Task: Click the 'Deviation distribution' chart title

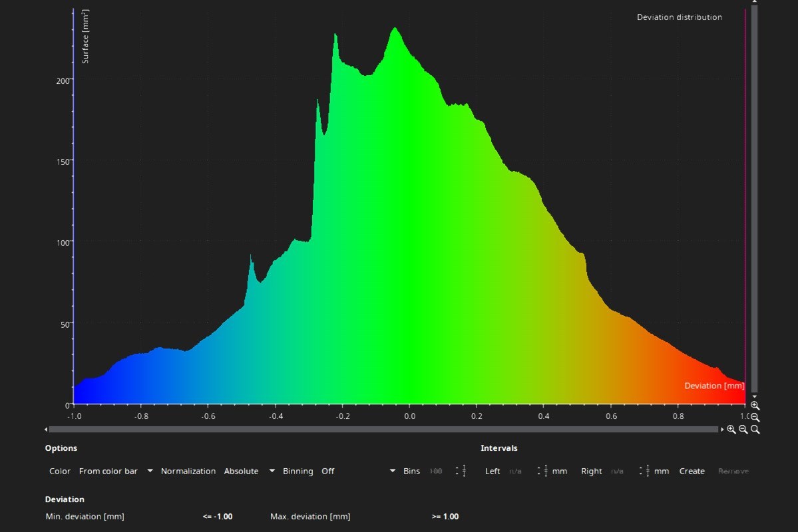Action: tap(680, 17)
